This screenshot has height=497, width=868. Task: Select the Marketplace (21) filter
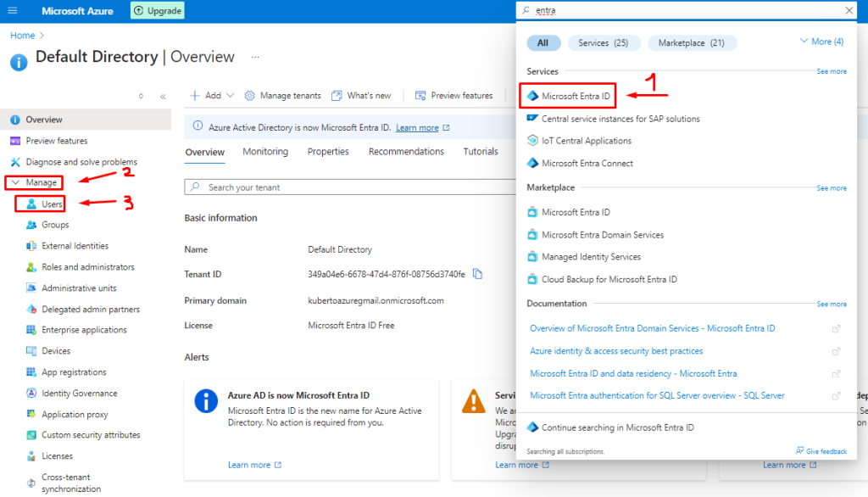click(692, 42)
